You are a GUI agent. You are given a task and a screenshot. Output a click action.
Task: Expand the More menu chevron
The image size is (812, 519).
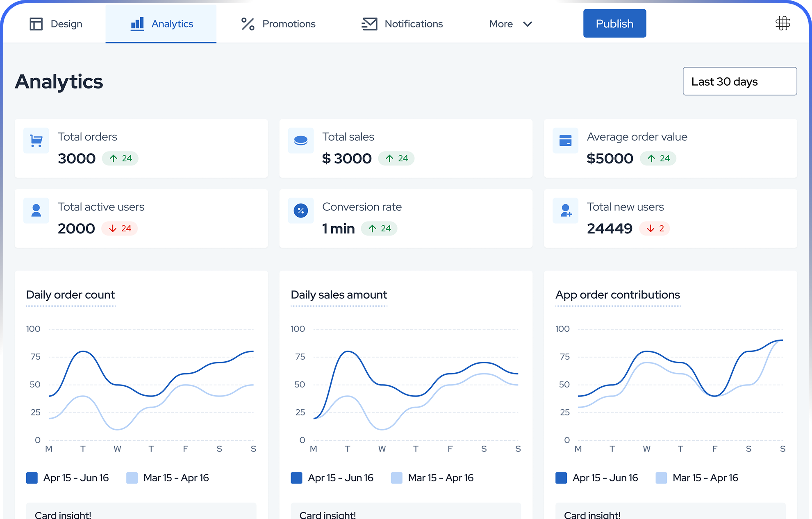pyautogui.click(x=528, y=24)
